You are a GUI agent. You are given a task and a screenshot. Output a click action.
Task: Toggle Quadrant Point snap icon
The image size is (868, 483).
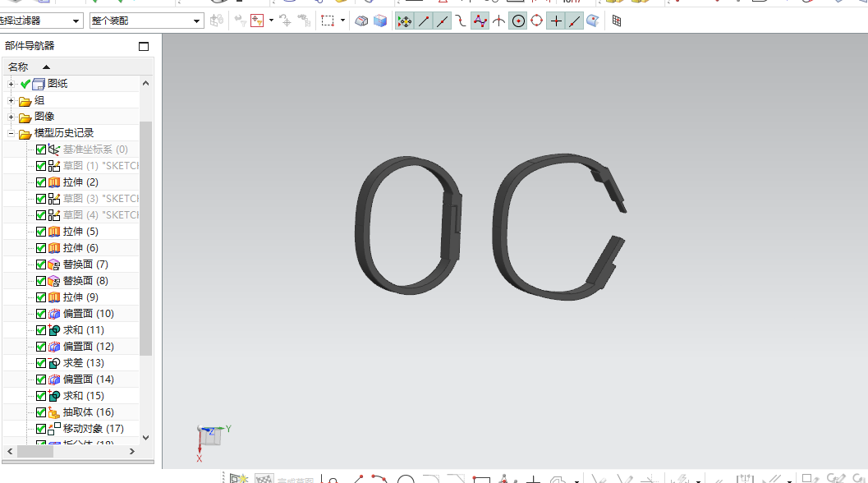click(536, 21)
